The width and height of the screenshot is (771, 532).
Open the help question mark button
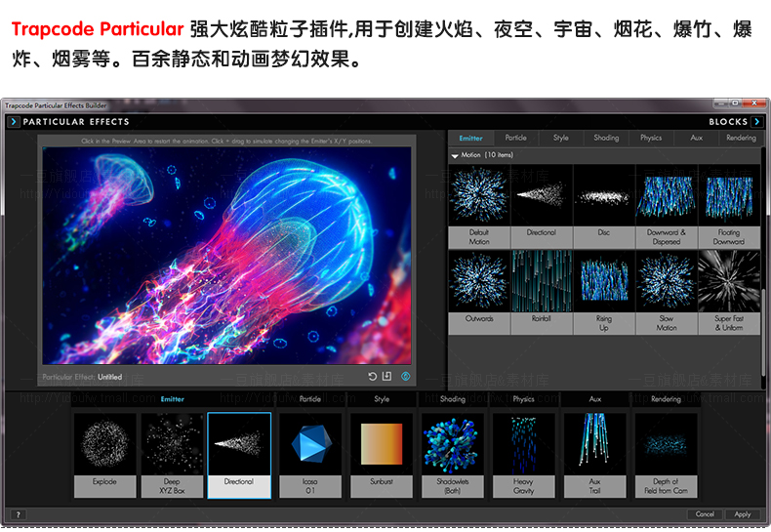coord(17,514)
